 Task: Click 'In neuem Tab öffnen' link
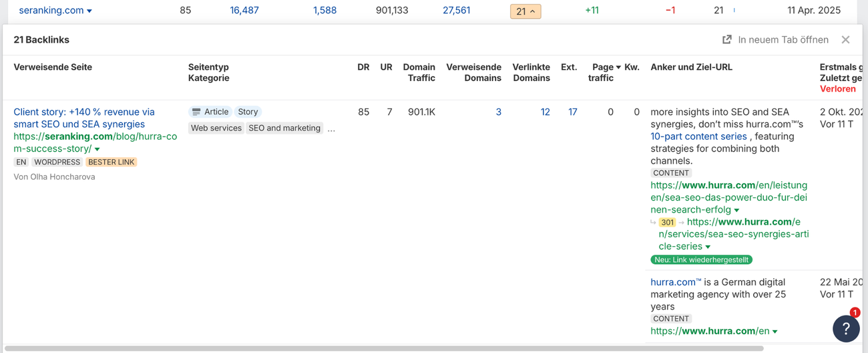(783, 40)
